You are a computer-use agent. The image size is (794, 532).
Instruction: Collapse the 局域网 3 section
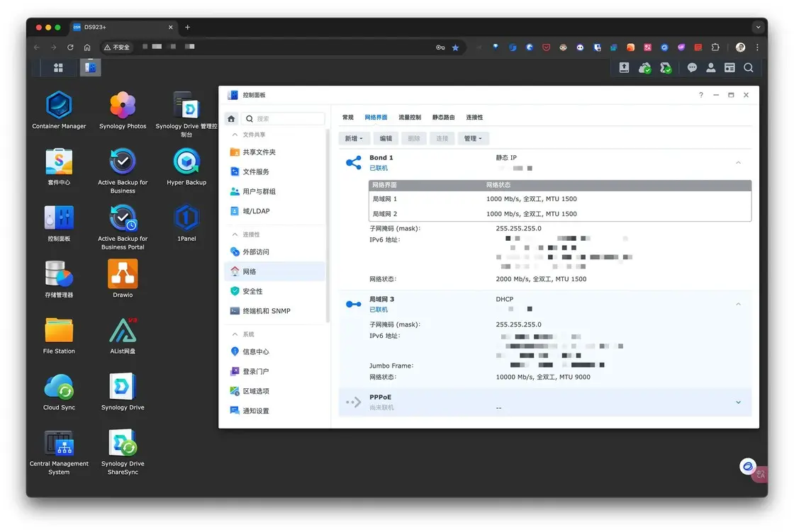[738, 304]
